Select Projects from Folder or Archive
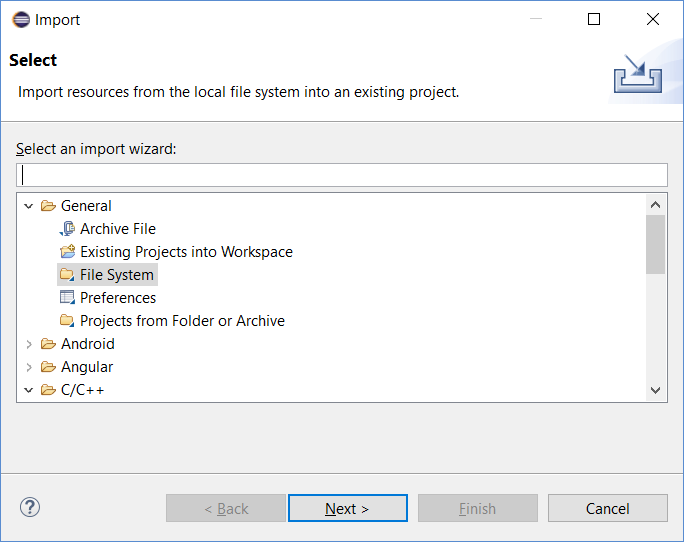The image size is (684, 542). 182,321
